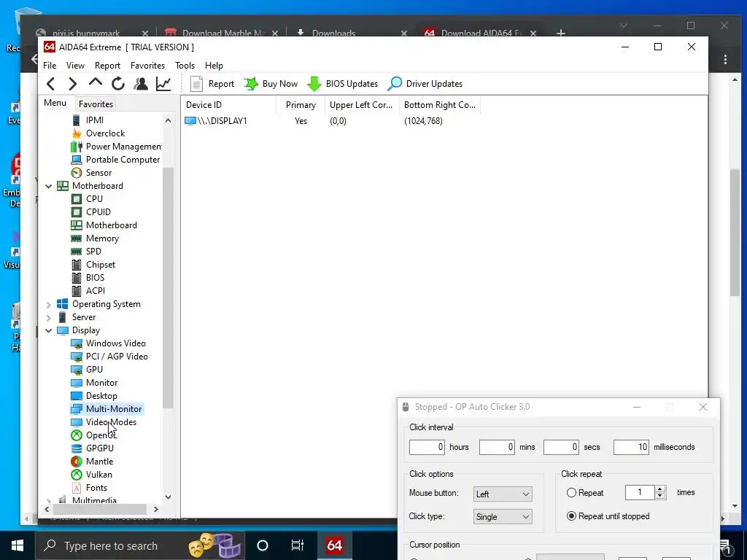Click the Report toolbar button

212,84
